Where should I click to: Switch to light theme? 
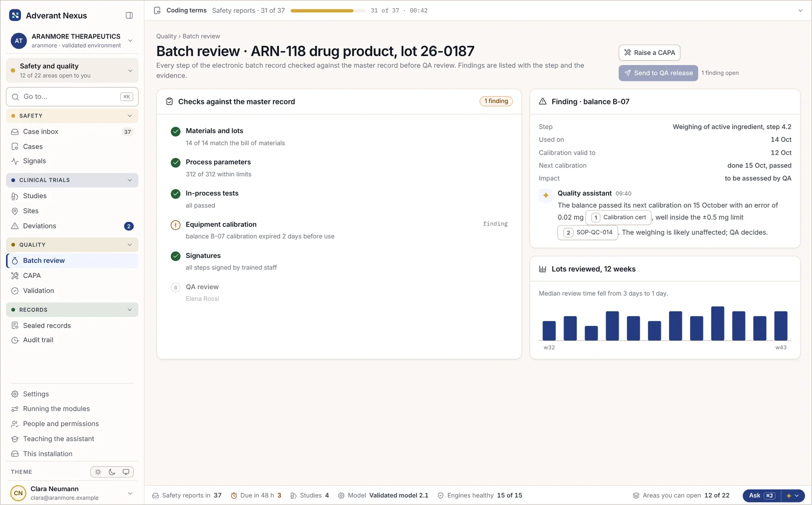pos(98,472)
